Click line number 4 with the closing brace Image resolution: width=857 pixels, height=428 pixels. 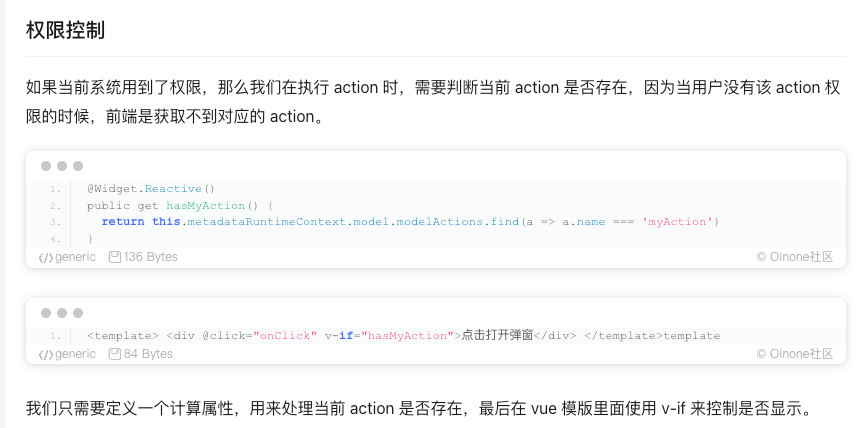click(56, 239)
